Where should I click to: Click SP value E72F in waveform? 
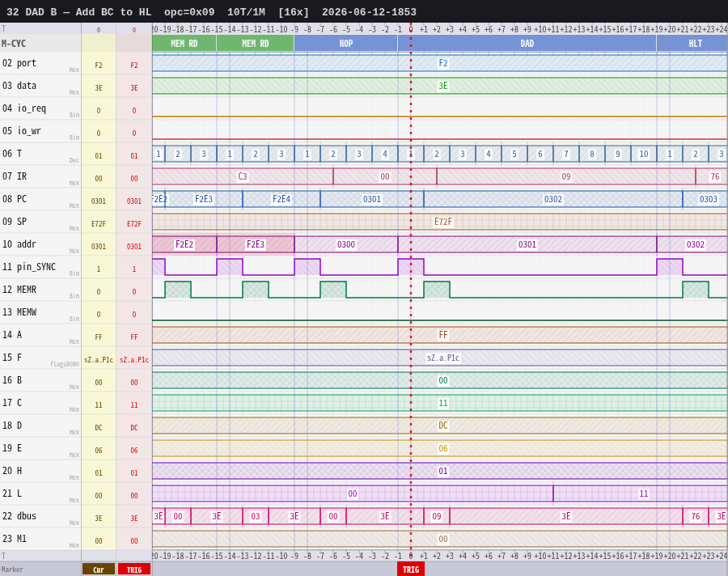[443, 222]
